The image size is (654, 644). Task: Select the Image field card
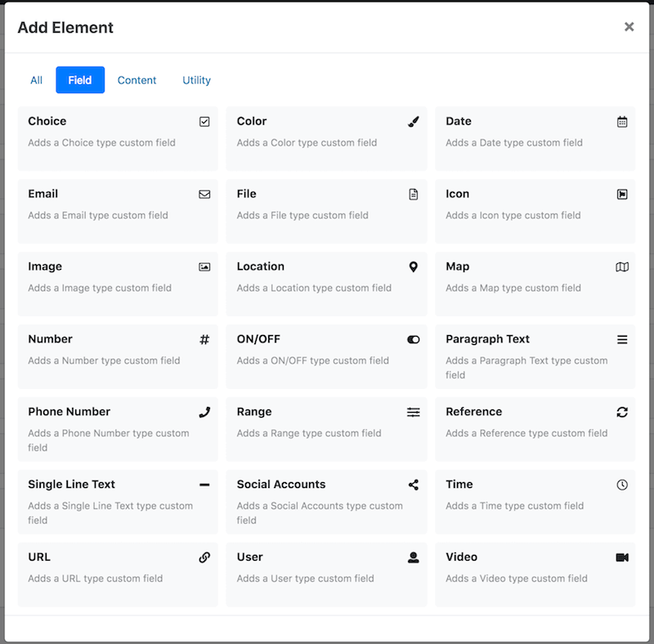click(118, 284)
